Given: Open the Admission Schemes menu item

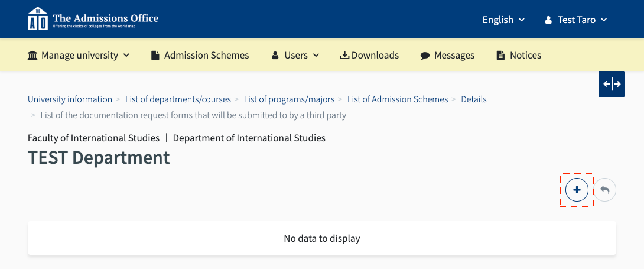Looking at the screenshot, I should pyautogui.click(x=206, y=55).
